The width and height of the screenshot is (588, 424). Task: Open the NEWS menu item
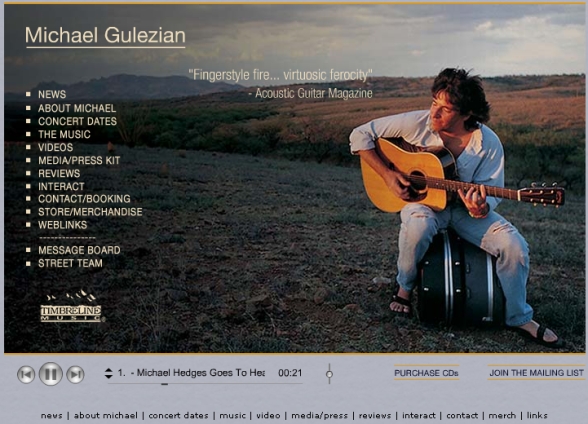coord(52,94)
